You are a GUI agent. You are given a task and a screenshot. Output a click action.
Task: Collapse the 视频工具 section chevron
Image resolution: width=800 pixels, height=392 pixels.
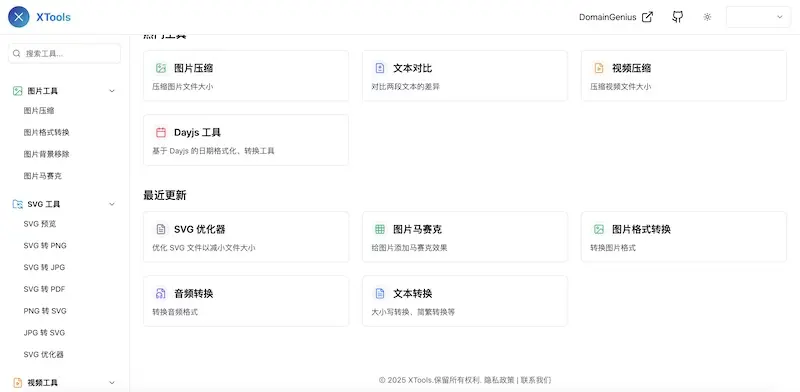(112, 382)
